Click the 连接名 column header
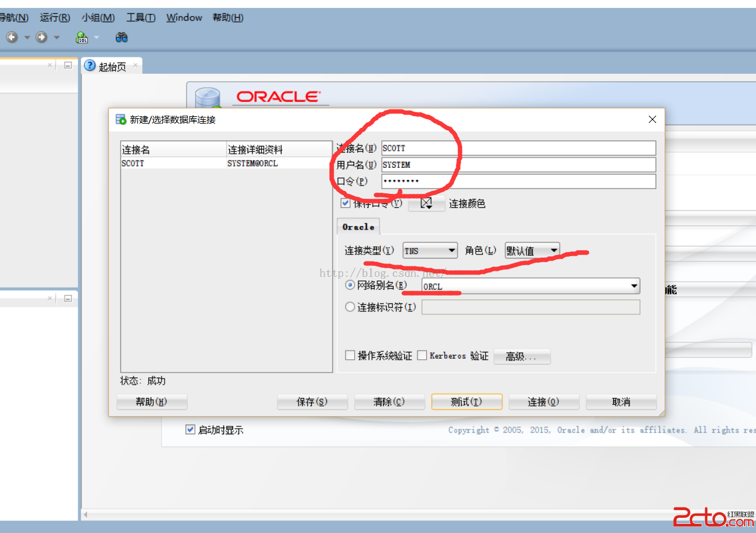 tap(174, 150)
